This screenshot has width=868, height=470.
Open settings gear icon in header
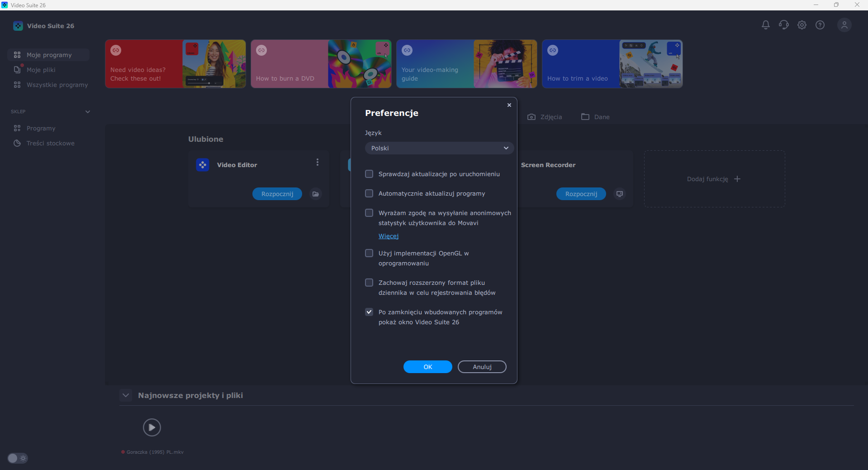click(802, 25)
